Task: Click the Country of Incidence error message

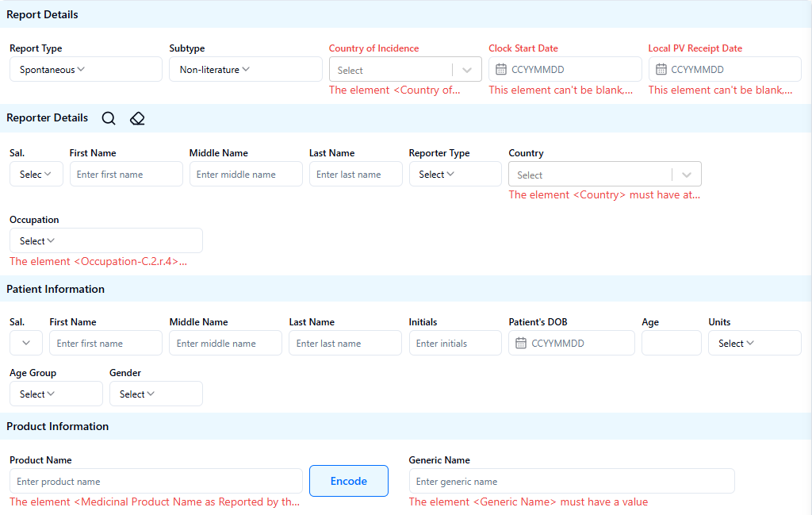Action: 395,90
